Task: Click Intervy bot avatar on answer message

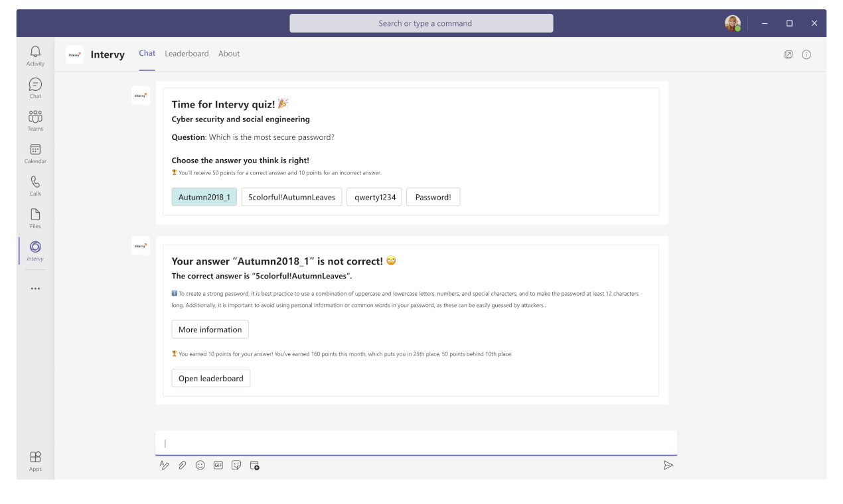Action: 141,246
